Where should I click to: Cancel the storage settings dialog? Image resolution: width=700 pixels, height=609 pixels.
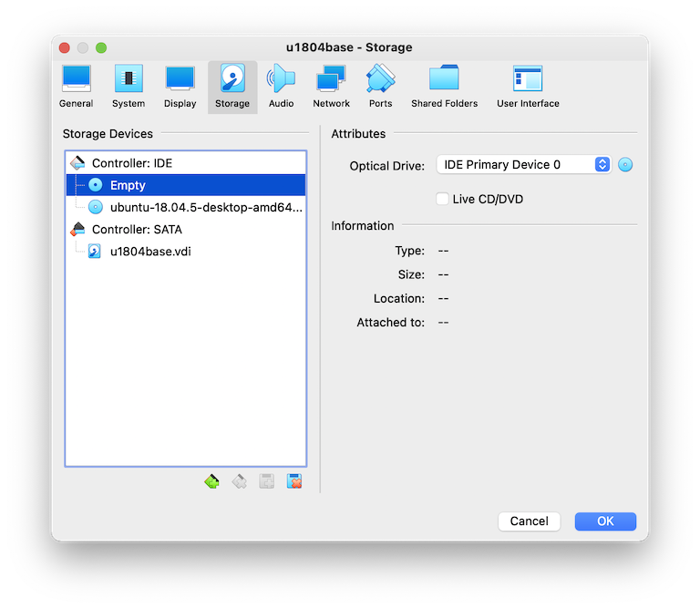529,521
